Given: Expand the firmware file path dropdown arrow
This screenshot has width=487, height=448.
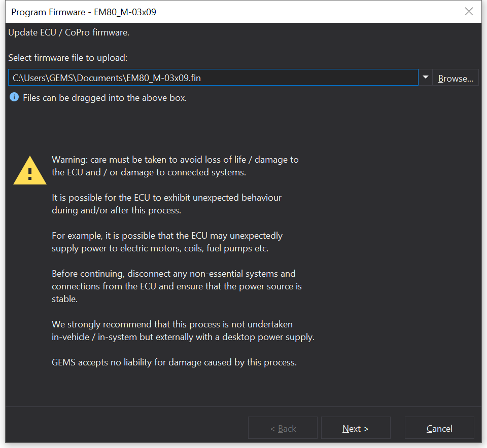Looking at the screenshot, I should tap(426, 78).
